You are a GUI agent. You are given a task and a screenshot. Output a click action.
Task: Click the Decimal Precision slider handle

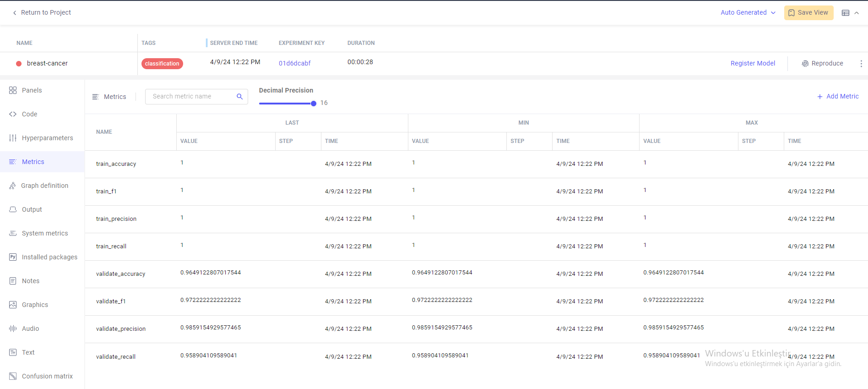click(x=314, y=104)
